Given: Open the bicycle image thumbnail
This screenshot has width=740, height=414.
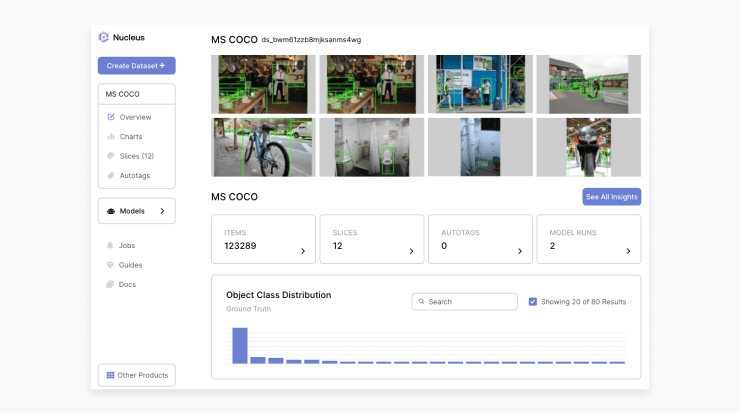Looking at the screenshot, I should [x=263, y=147].
